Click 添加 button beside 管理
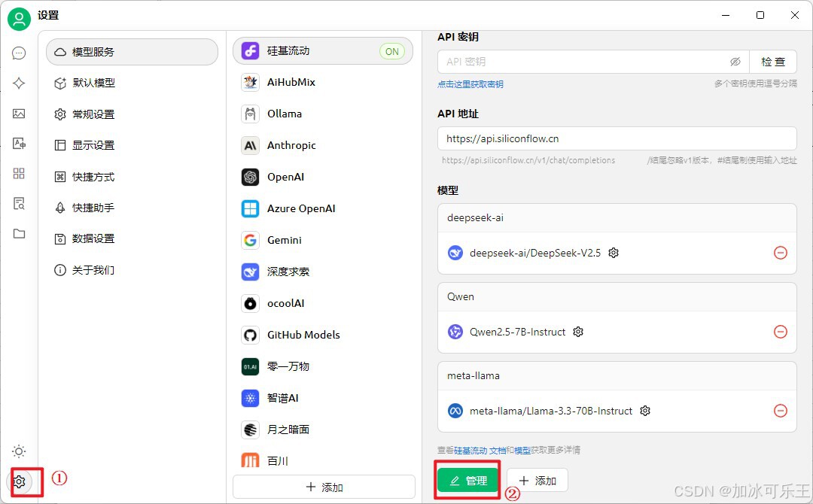This screenshot has width=813, height=504. pos(537,481)
